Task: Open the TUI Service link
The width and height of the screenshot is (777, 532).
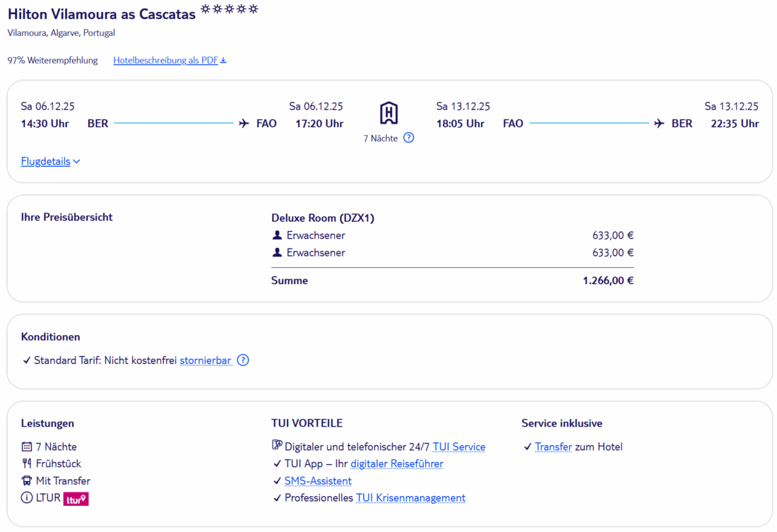Action: [x=458, y=447]
